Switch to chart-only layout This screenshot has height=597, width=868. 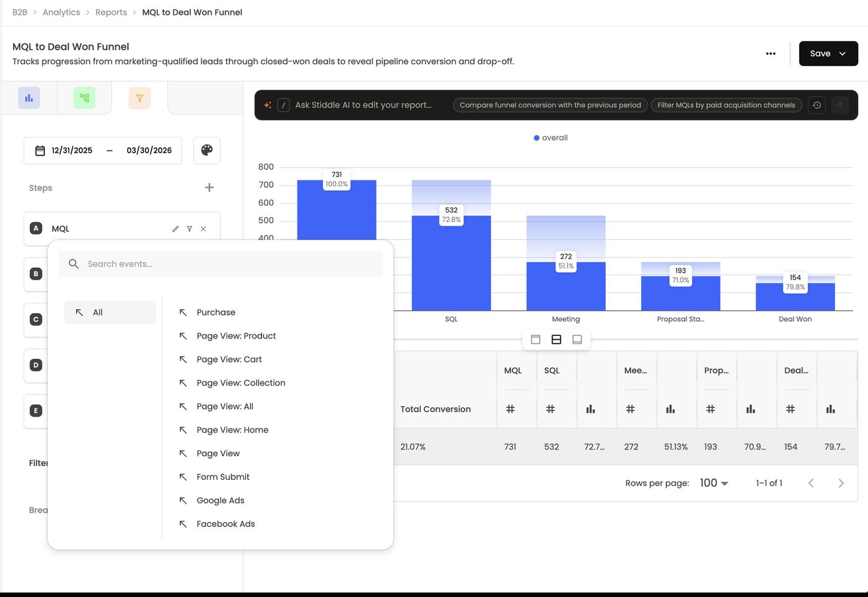[x=536, y=340]
